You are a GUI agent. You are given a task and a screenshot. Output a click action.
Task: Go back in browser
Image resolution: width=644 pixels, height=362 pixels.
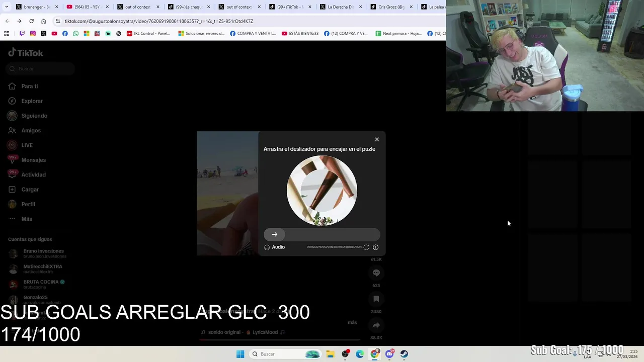click(x=7, y=21)
